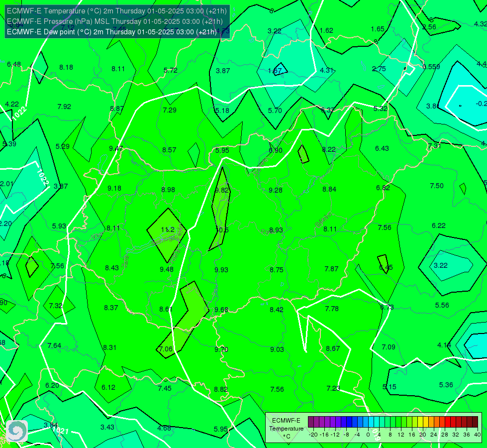Select the ECMWF-E Pressure MSL layer entry
This screenshot has width=487, height=448.
(x=114, y=21)
